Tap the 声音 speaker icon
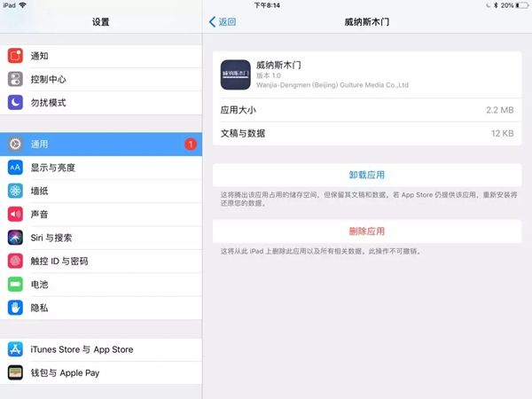 (x=15, y=215)
